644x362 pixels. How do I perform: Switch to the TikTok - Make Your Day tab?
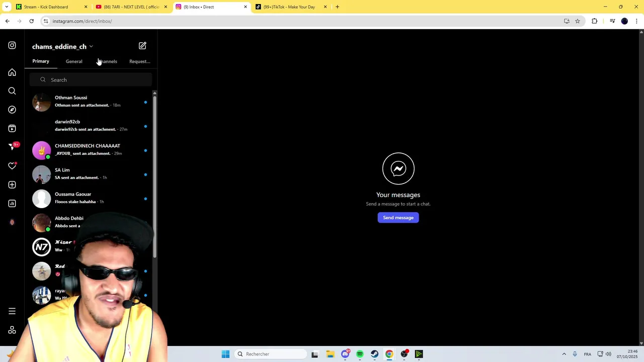point(290,7)
